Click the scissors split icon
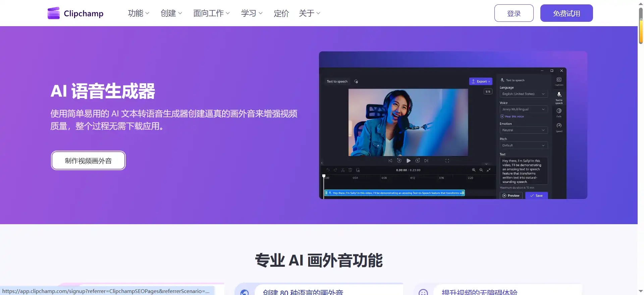The height and width of the screenshot is (295, 644). pyautogui.click(x=343, y=170)
